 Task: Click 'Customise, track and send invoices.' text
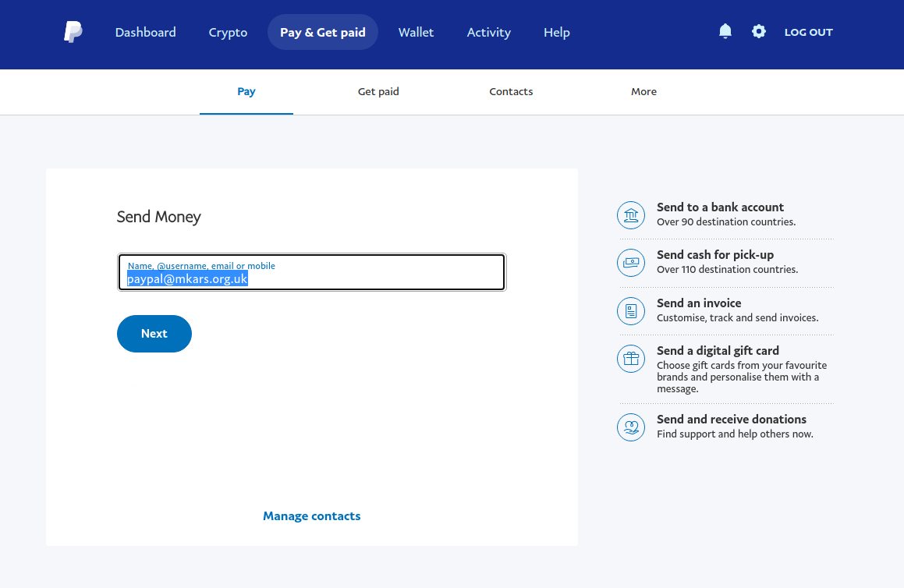(x=737, y=317)
